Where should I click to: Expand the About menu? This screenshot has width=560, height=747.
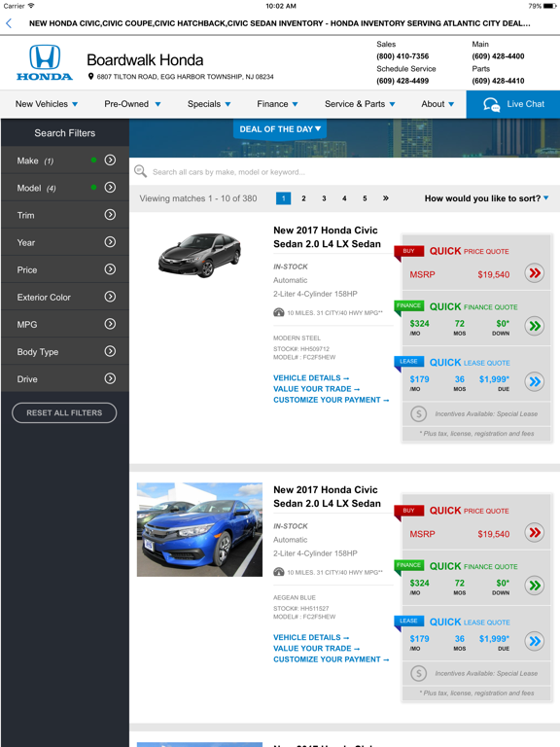[x=437, y=104]
